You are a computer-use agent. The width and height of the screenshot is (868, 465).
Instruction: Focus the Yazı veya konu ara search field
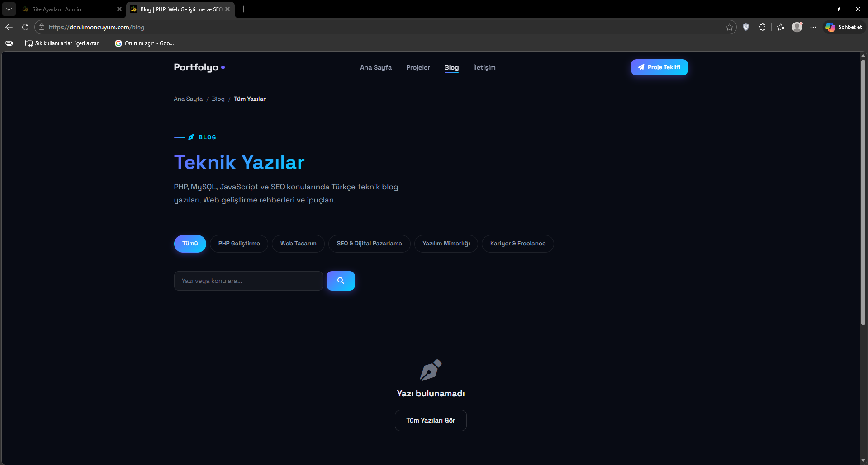pyautogui.click(x=248, y=281)
